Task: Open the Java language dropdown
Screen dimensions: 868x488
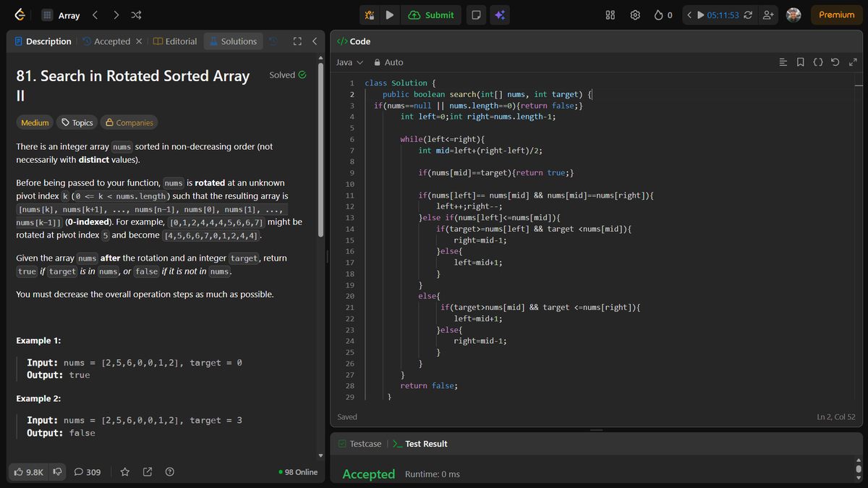Action: (x=350, y=62)
